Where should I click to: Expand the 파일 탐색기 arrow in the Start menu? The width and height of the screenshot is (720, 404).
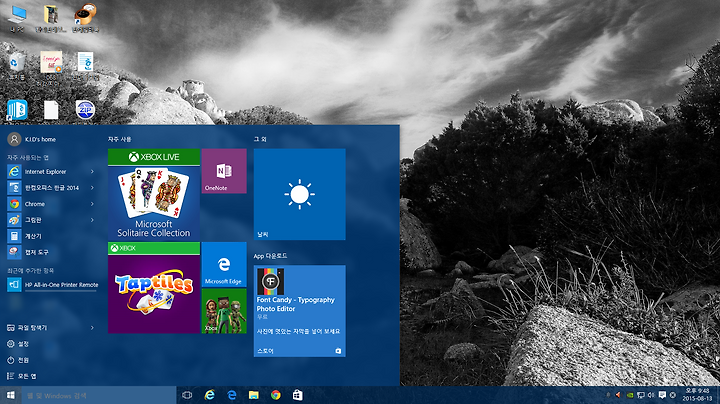point(92,328)
